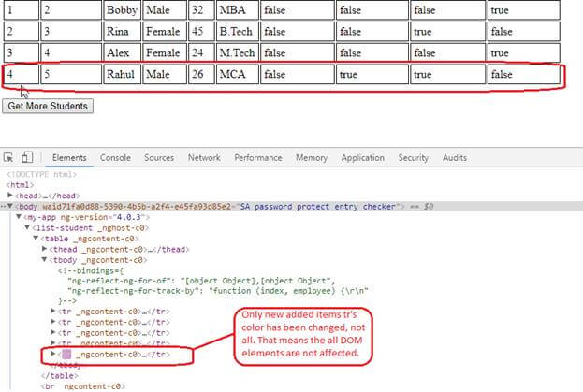Switch to the Console tab
Viewport: 583px width, 392px height.
(115, 158)
